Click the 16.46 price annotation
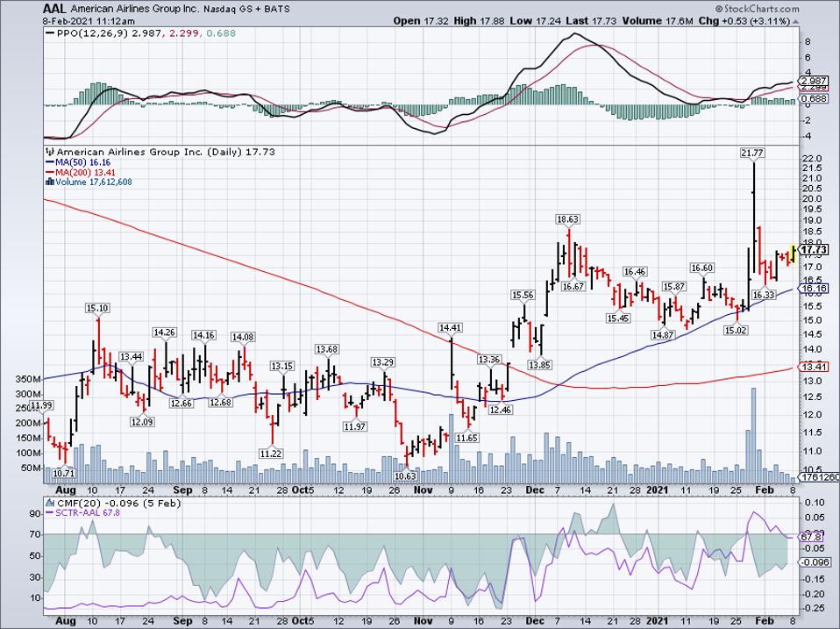The height and width of the screenshot is (629, 840). click(x=634, y=272)
